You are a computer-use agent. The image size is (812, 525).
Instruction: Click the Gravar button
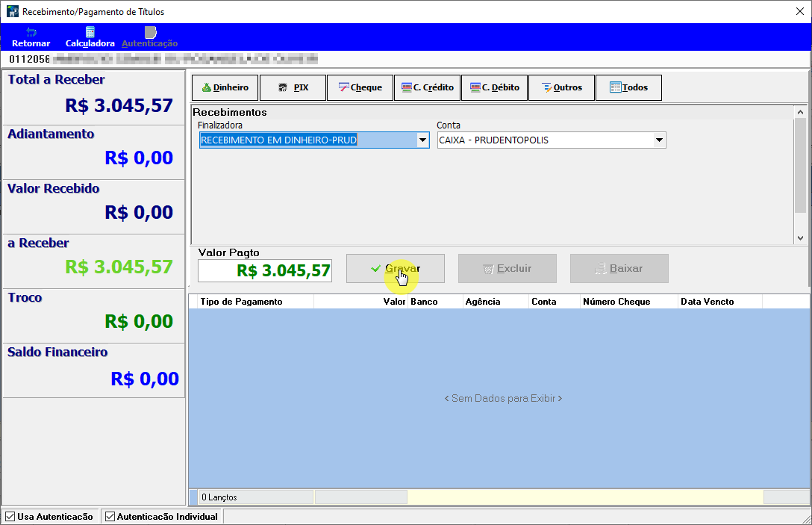point(396,268)
